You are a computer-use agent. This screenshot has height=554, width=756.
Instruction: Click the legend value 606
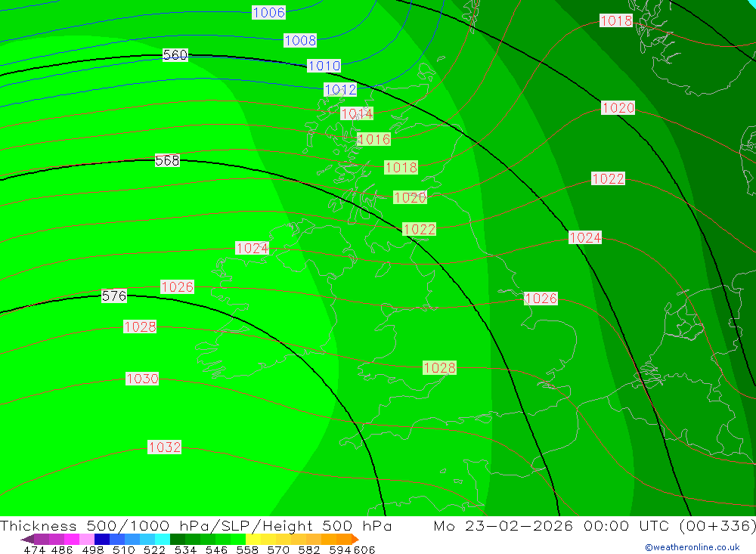364,549
